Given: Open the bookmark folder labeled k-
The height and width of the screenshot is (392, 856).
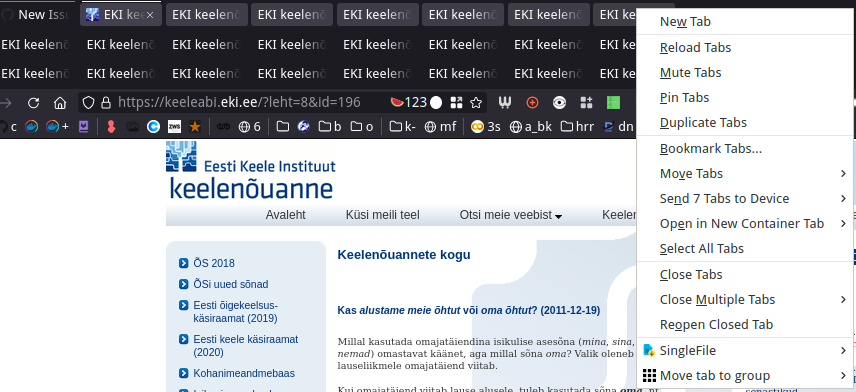Looking at the screenshot, I should [403, 127].
